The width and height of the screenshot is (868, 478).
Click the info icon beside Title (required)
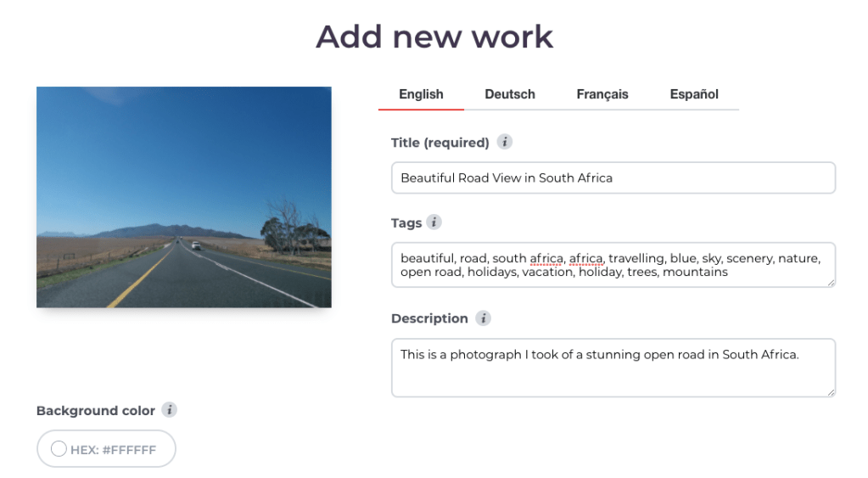click(505, 143)
